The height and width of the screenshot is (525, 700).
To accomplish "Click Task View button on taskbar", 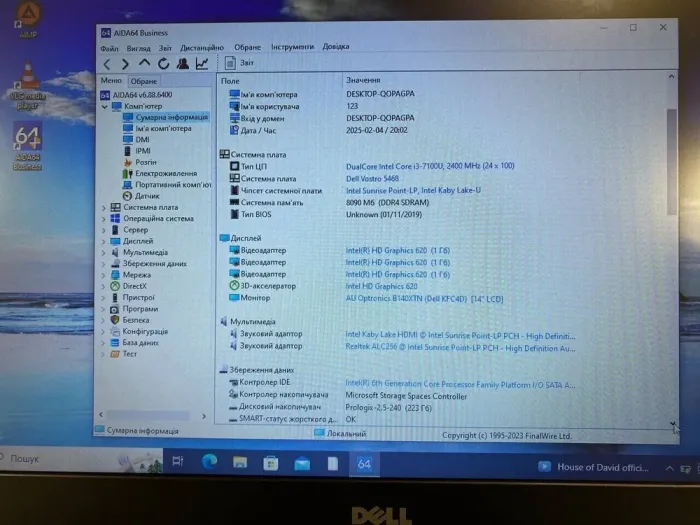I will pyautogui.click(x=178, y=461).
